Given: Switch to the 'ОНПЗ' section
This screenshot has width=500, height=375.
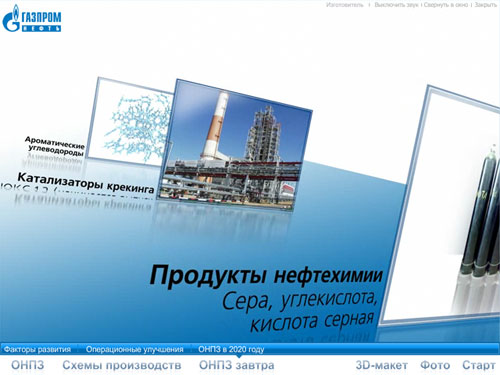Looking at the screenshot, I should [x=28, y=365].
